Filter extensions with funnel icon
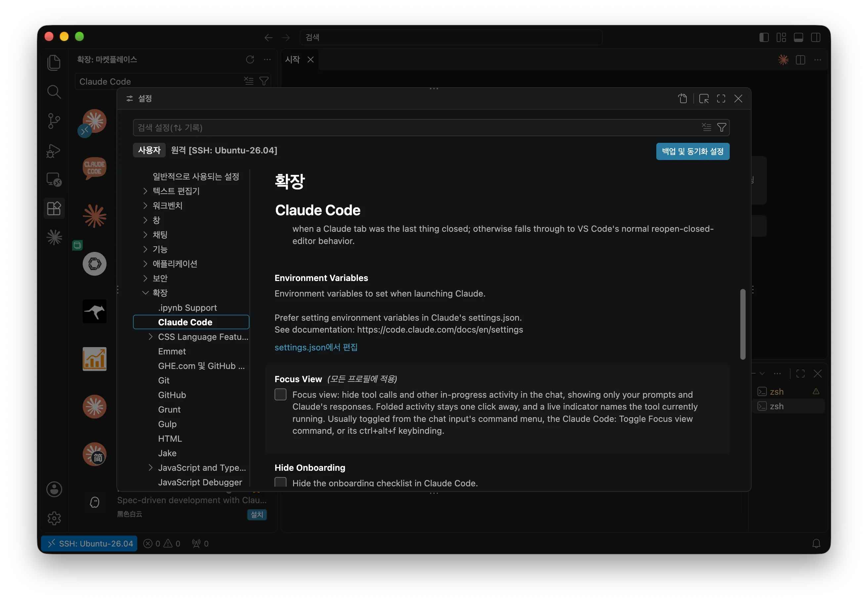This screenshot has height=603, width=868. pyautogui.click(x=264, y=81)
